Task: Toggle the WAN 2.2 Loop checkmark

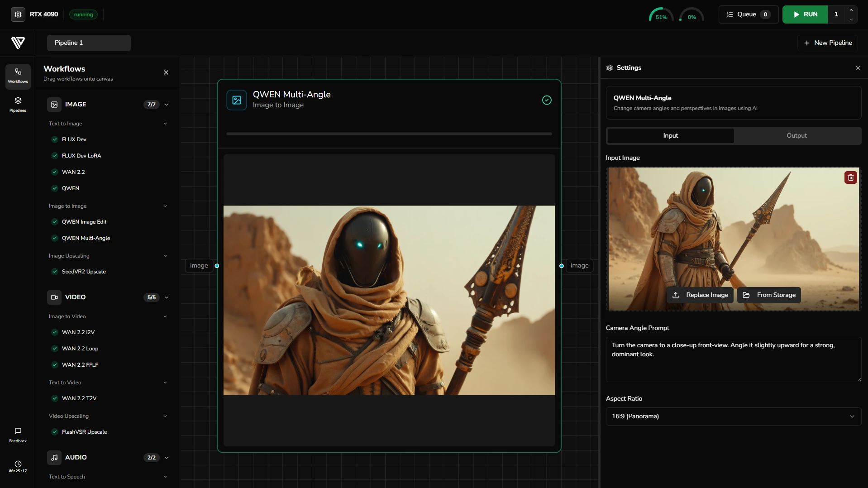Action: click(x=55, y=349)
